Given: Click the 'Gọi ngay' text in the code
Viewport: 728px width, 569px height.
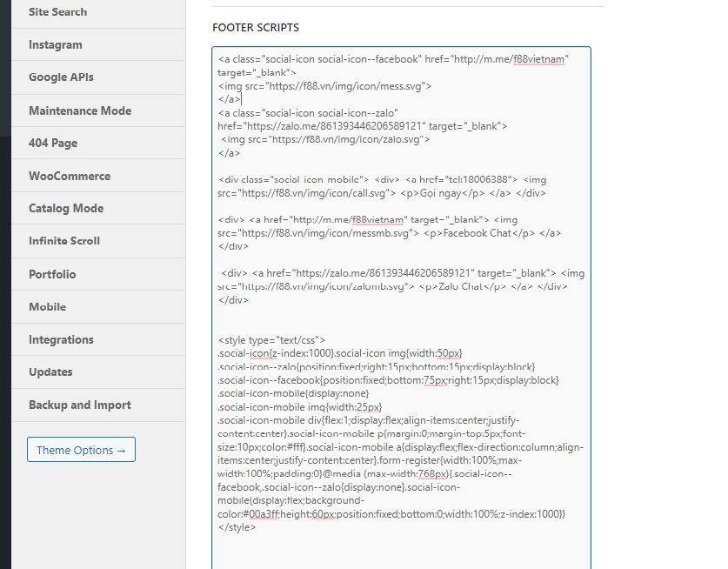Looking at the screenshot, I should coord(442,193).
